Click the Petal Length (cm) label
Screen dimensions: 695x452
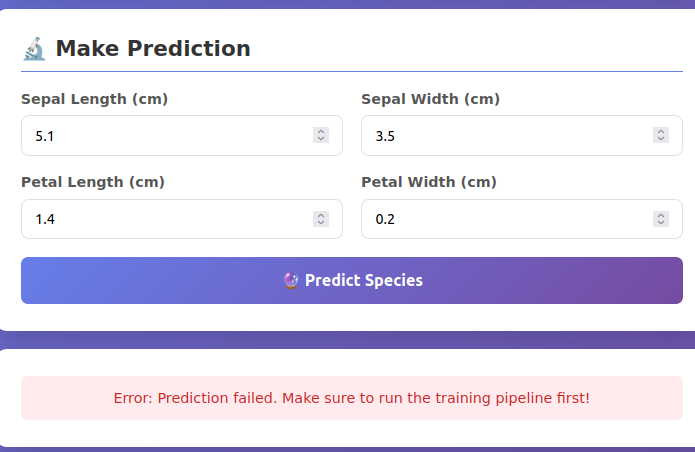93,182
